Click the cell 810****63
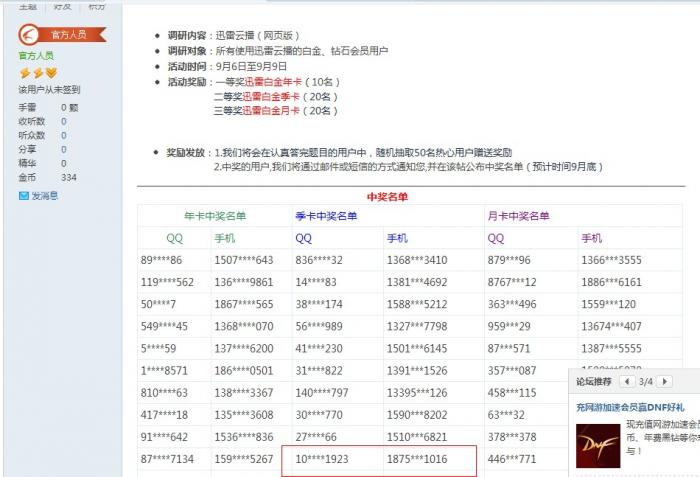The height and width of the screenshot is (477, 700). pyautogui.click(x=164, y=393)
